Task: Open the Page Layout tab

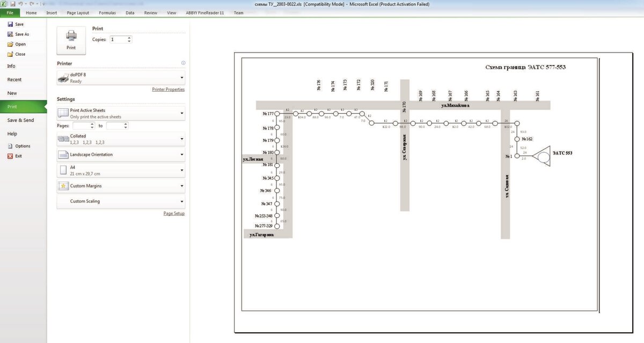Action: 78,12
